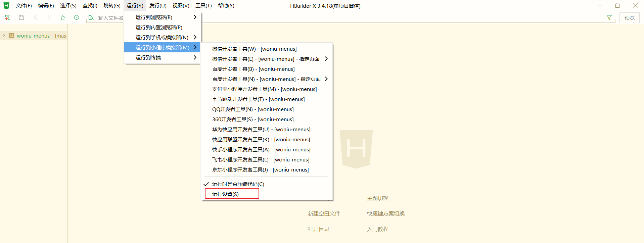Select 运行到终端
This screenshot has width=644, height=243.
coord(163,57)
